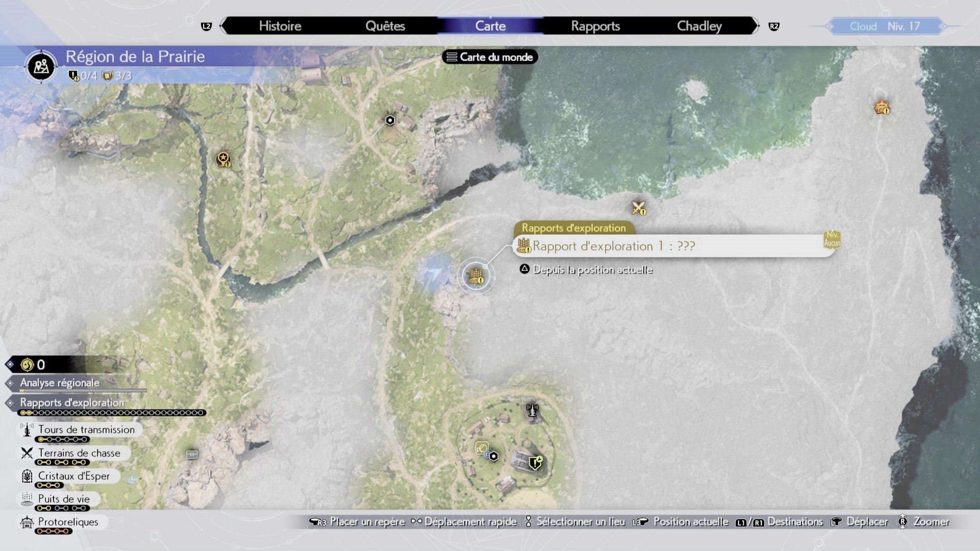Select the chocobo stop icon at top right
Image resolution: width=980 pixels, height=551 pixels.
coord(882,108)
